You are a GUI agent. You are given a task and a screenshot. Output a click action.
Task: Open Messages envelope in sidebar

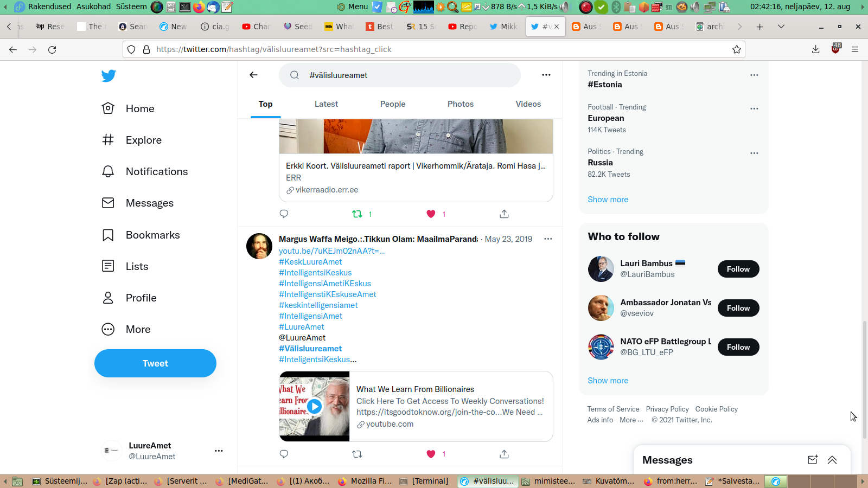coord(138,203)
